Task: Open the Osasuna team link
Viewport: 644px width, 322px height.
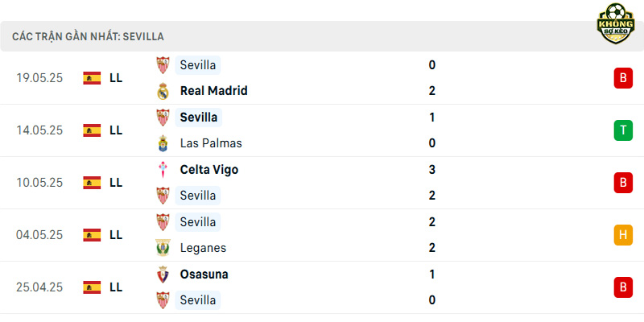Action: point(204,275)
